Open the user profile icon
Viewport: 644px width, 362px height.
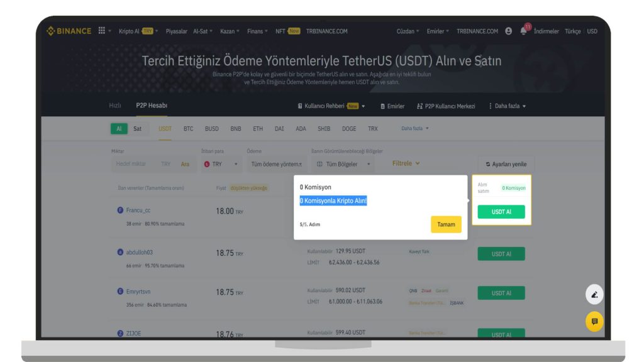click(x=508, y=31)
